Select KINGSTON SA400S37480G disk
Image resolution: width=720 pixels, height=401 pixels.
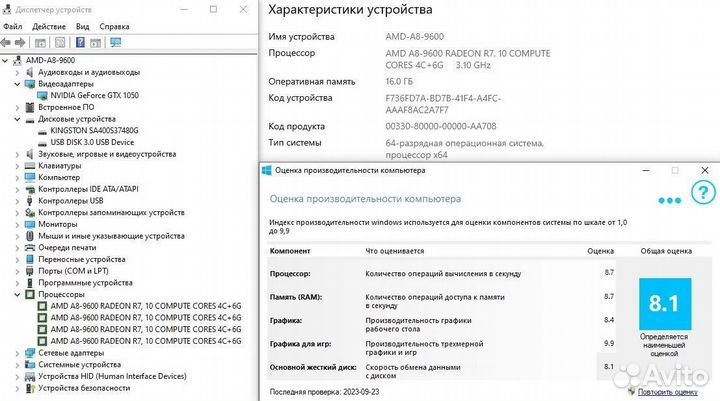pyautogui.click(x=94, y=130)
